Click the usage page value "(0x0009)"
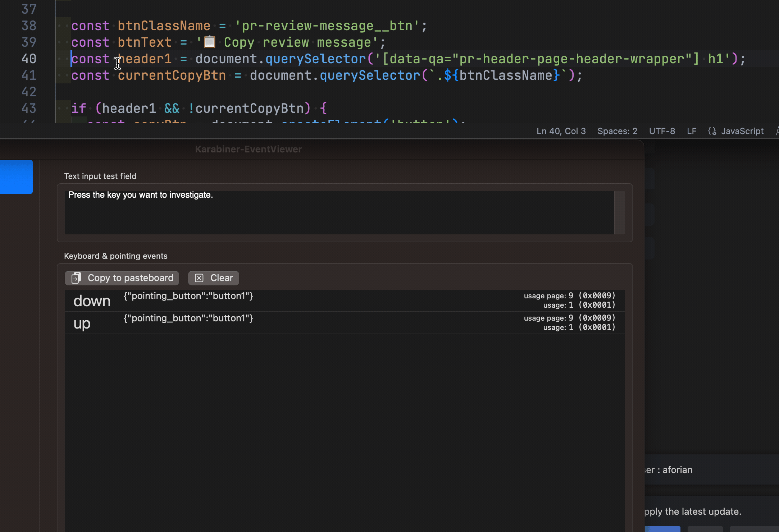Viewport: 779px width, 532px height. pyautogui.click(x=597, y=295)
